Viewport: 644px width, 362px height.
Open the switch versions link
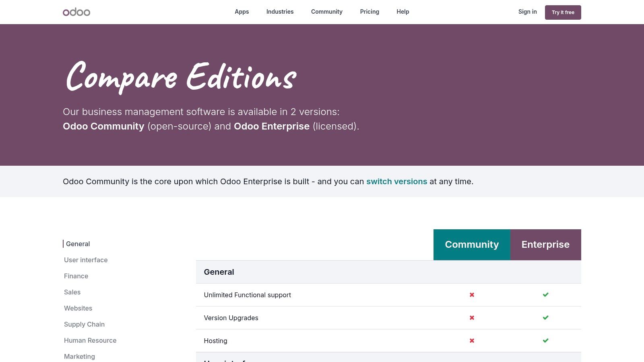397,181
